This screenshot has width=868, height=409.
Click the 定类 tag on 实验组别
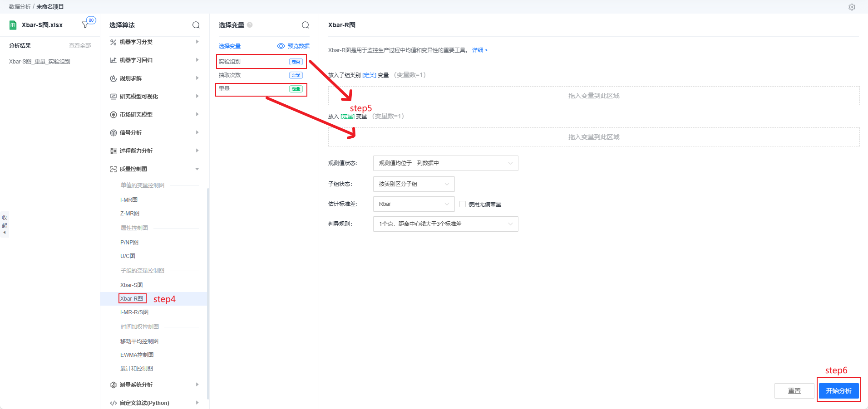[296, 62]
